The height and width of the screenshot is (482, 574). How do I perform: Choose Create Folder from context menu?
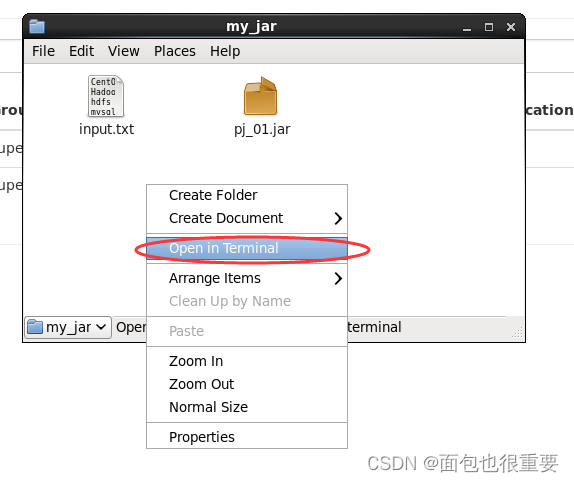247,195
